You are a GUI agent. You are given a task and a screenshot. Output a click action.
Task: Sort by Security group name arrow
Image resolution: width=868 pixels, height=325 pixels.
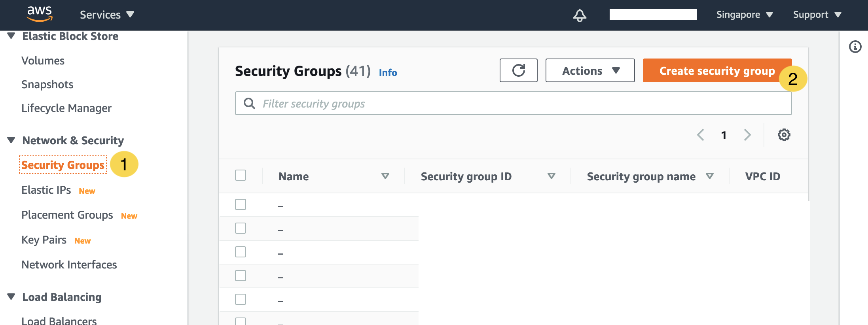tap(709, 176)
